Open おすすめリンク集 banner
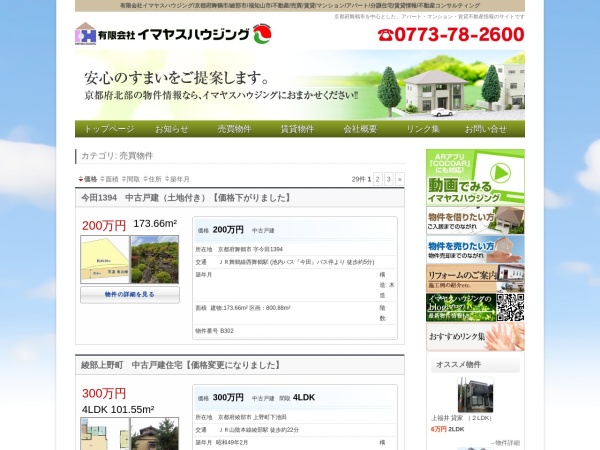 tap(475, 337)
